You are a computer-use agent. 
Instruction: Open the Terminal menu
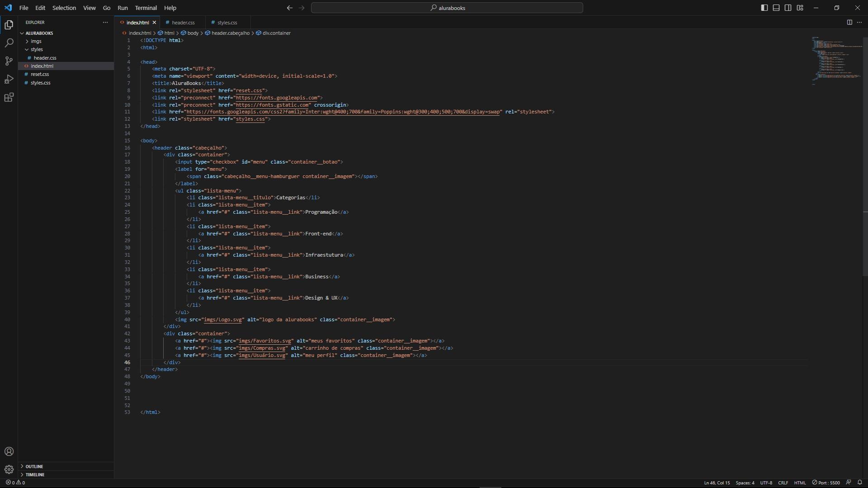[146, 8]
